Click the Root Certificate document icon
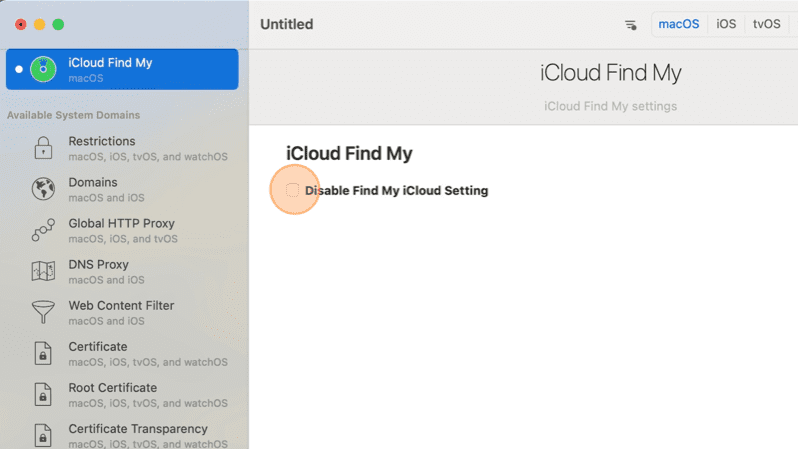Image resolution: width=798 pixels, height=449 pixels. pyautogui.click(x=43, y=395)
